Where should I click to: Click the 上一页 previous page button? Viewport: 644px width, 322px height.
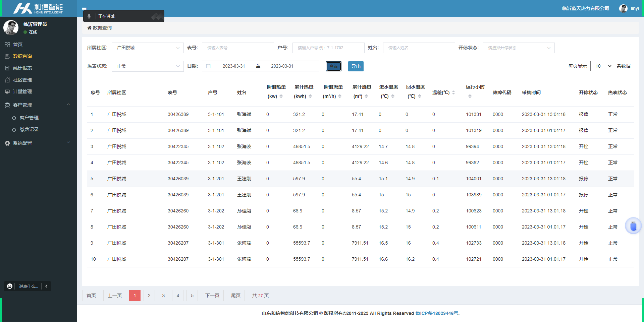click(x=115, y=296)
